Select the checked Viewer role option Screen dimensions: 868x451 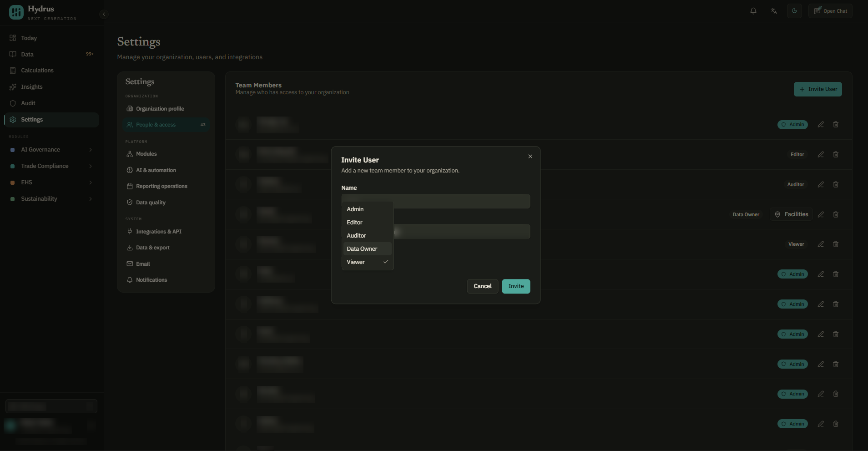point(367,262)
